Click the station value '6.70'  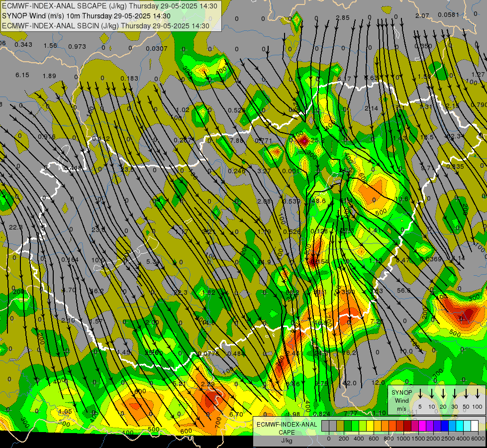pos(236,415)
